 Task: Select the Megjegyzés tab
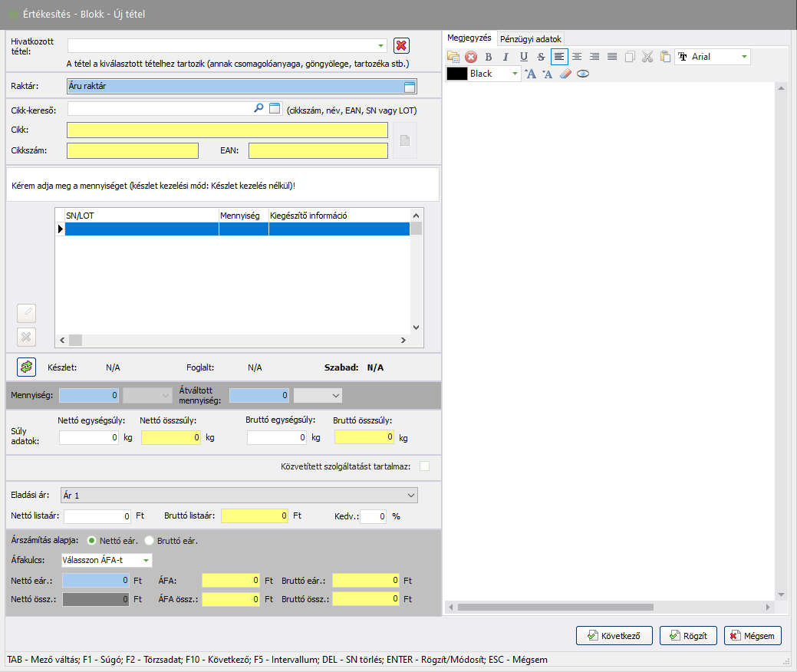(x=469, y=38)
